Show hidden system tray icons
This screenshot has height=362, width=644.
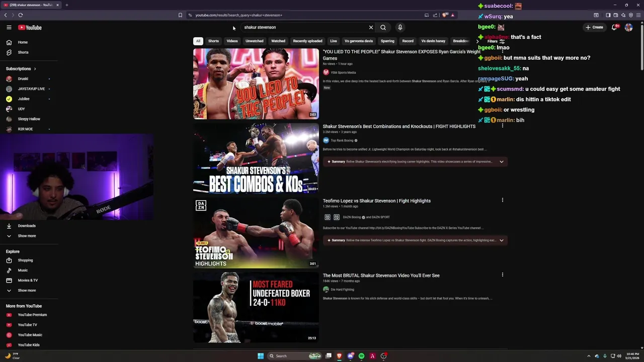click(589, 356)
